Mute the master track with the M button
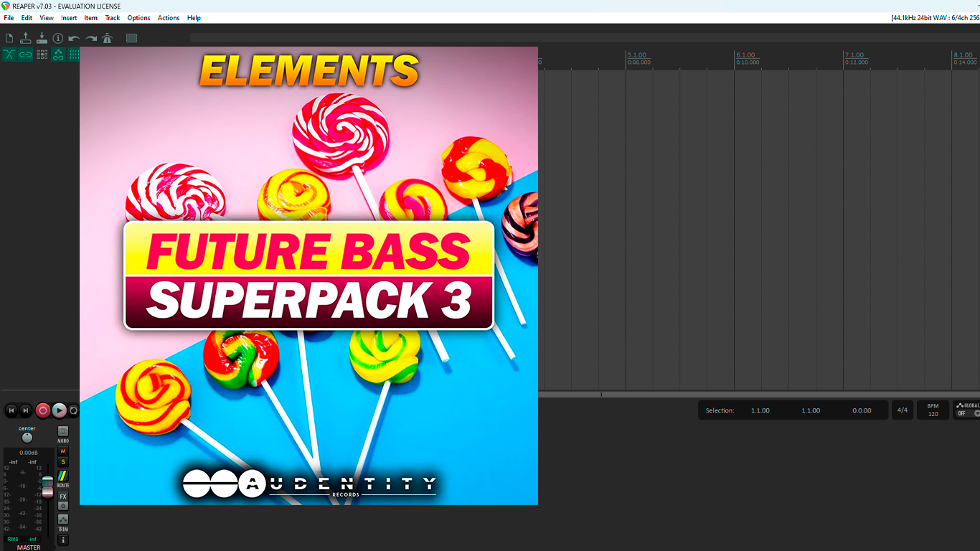Screen dimensions: 980x551 point(63,451)
